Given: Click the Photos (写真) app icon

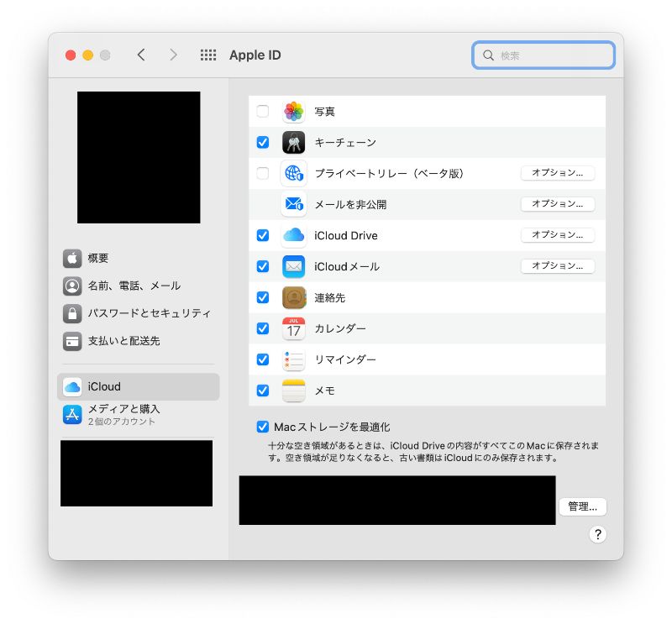Looking at the screenshot, I should [293, 112].
